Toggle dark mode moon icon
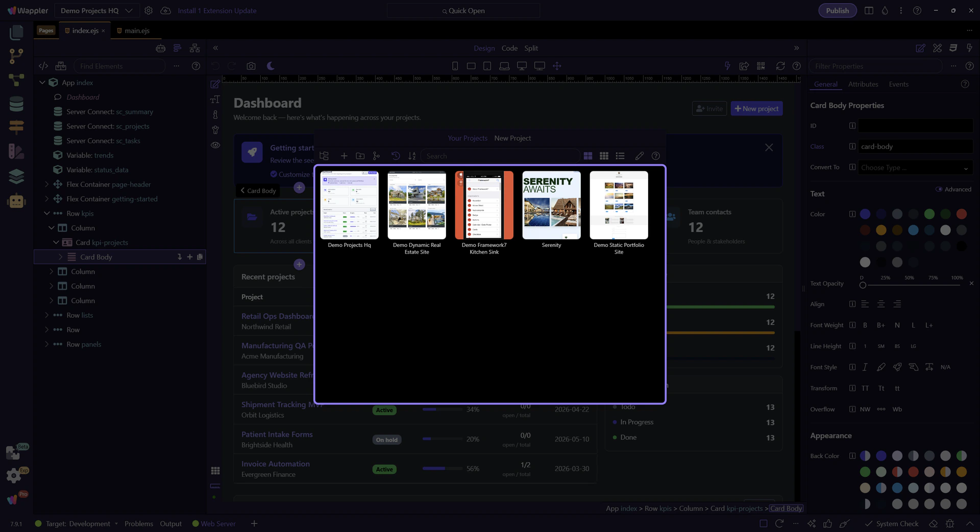Screen dimensions: 980x532 271,66
